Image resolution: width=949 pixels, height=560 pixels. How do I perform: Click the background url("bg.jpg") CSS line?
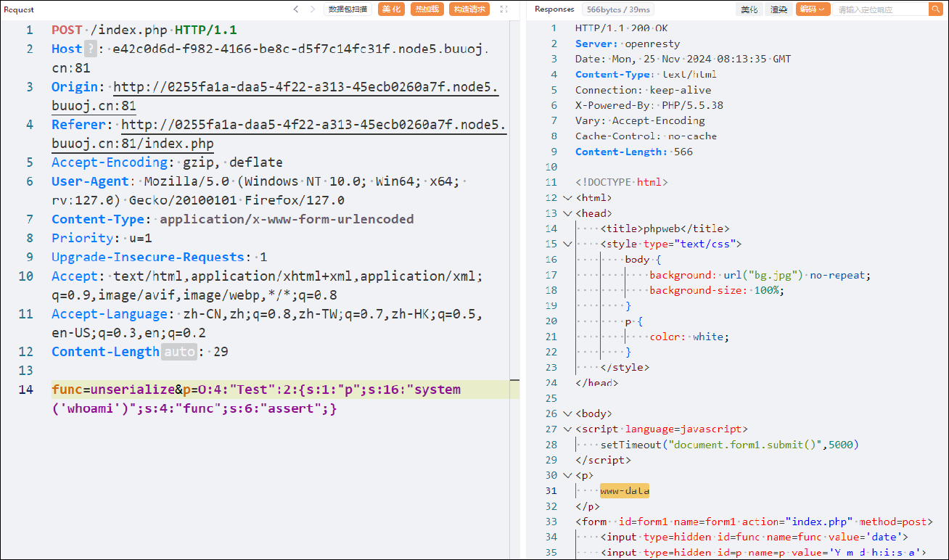[760, 275]
